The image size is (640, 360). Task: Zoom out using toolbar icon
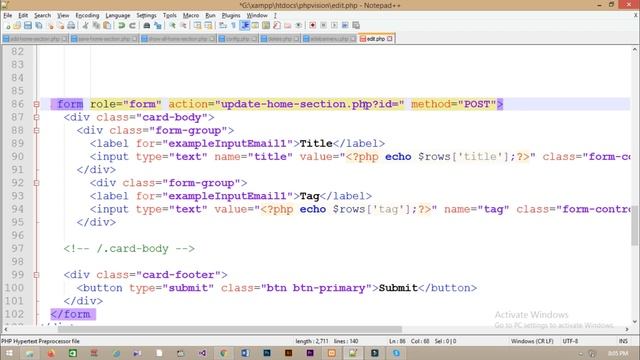click(184, 26)
